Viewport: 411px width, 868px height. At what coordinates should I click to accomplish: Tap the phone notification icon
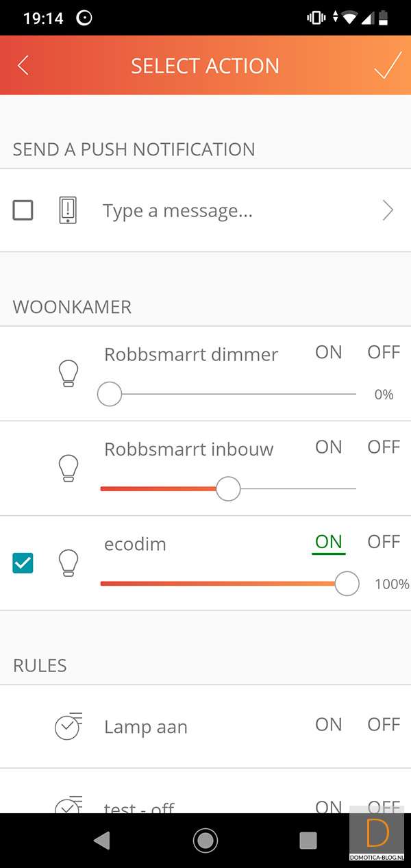click(x=67, y=210)
